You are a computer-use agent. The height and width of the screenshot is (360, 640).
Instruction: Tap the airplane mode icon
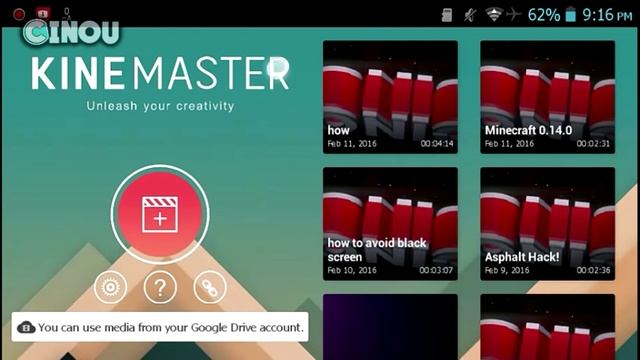tap(514, 15)
